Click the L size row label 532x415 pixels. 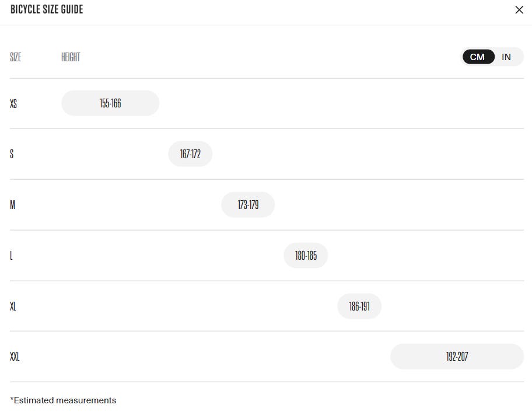tap(11, 256)
